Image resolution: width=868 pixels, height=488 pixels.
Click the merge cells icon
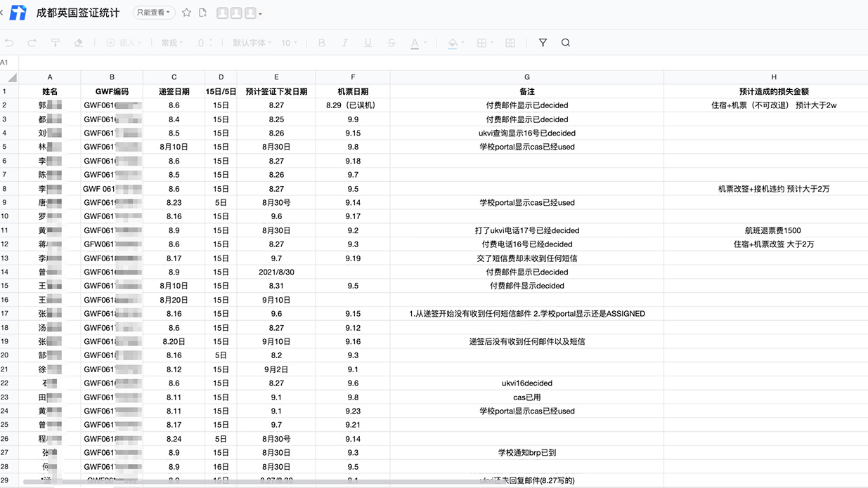[511, 43]
